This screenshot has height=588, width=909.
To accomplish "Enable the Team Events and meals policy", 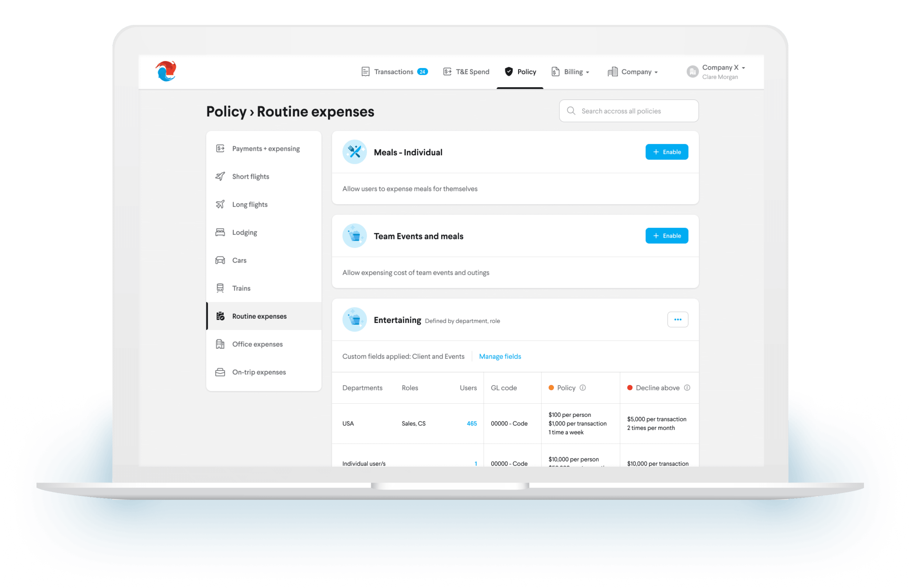I will (667, 236).
